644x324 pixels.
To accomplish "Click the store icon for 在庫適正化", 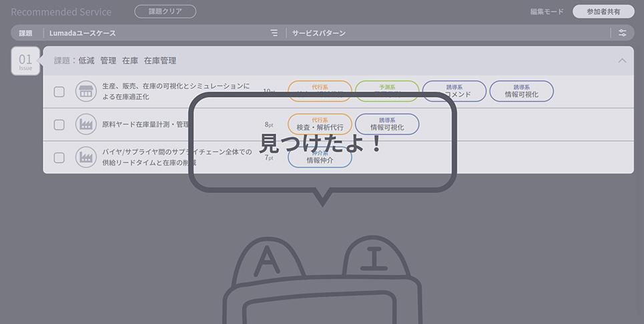I will [85, 92].
